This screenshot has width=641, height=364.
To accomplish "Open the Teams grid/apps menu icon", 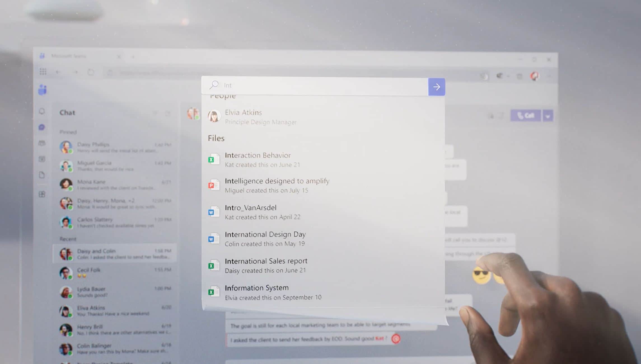I will point(43,72).
